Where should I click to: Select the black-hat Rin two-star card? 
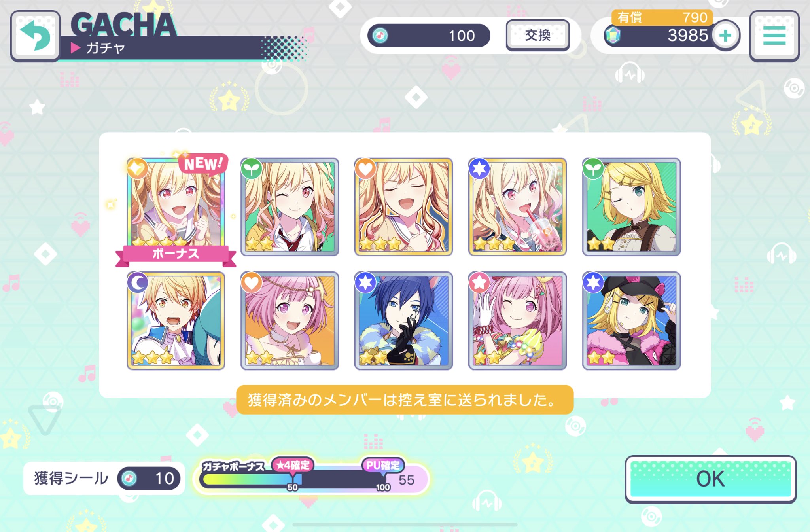click(631, 321)
